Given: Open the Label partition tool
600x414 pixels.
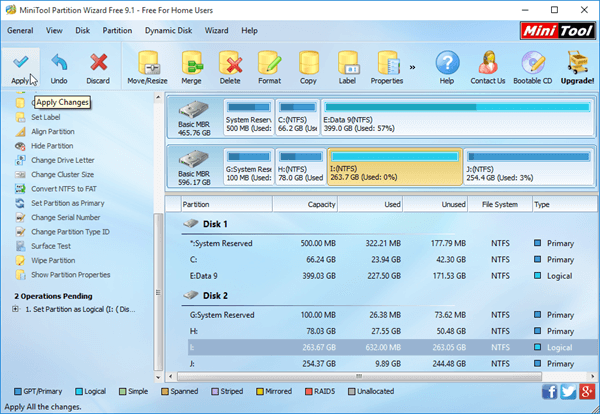Looking at the screenshot, I should (347, 68).
